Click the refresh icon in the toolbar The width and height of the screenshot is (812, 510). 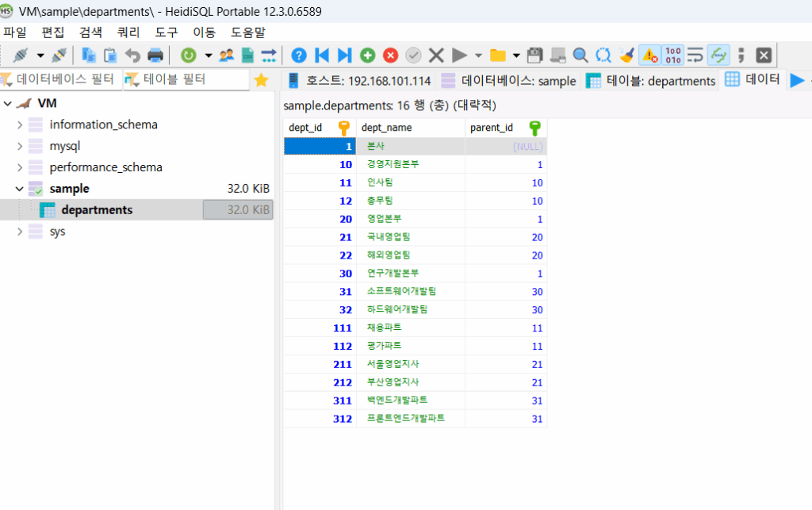tap(188, 55)
